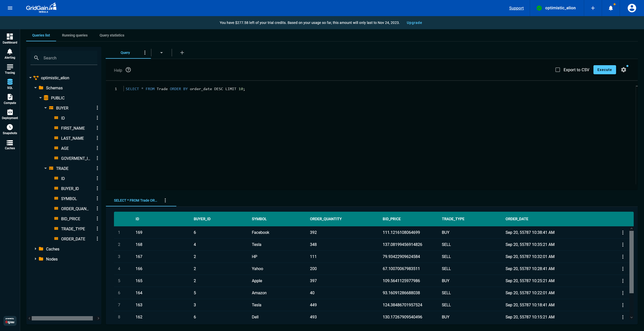Focus the schema Search field
This screenshot has width=644, height=331.
[64, 58]
